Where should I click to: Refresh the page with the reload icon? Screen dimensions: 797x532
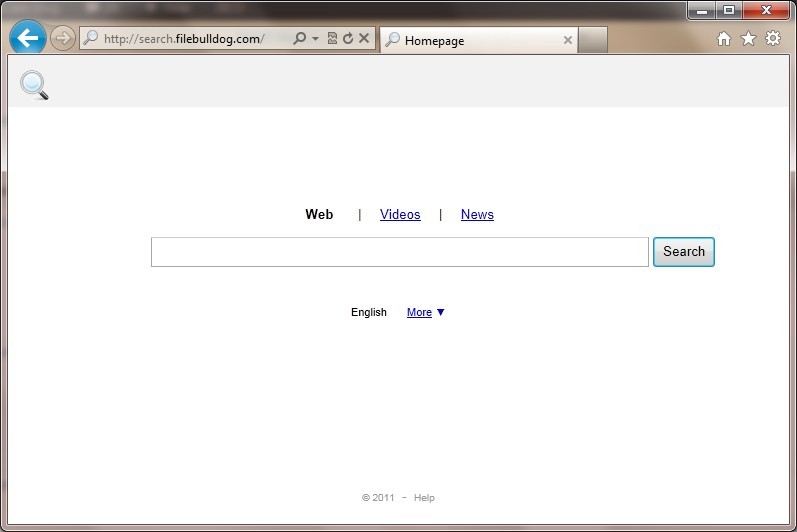coord(348,38)
